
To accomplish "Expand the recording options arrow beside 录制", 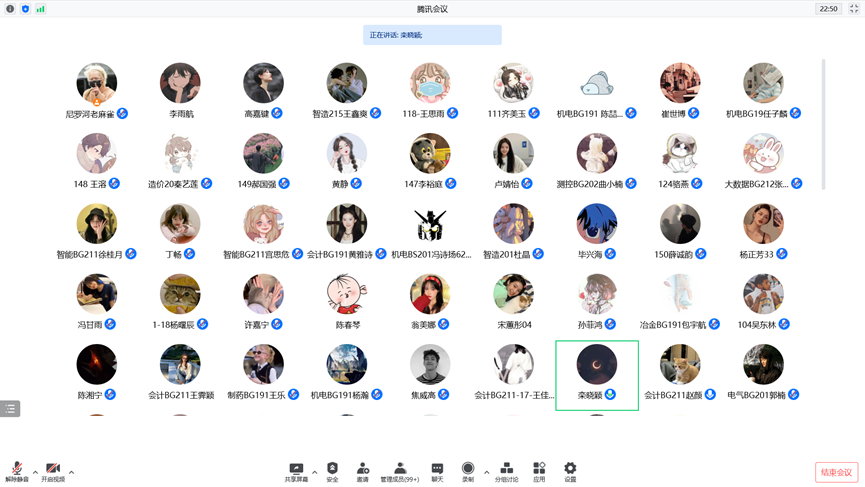I will (x=487, y=472).
